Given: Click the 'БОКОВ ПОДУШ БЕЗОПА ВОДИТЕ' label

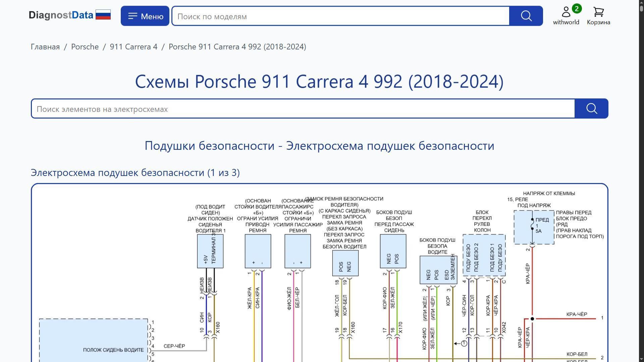Looking at the screenshot, I should pos(437,246).
